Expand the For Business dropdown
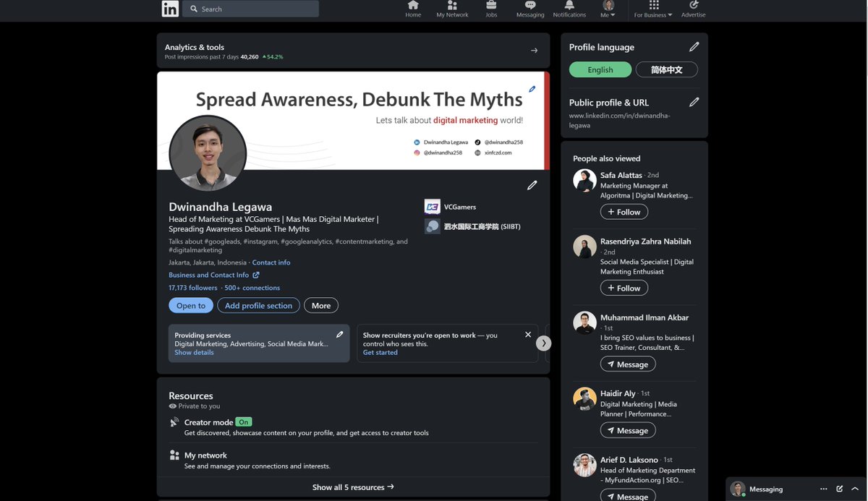The image size is (868, 501). 653,9
